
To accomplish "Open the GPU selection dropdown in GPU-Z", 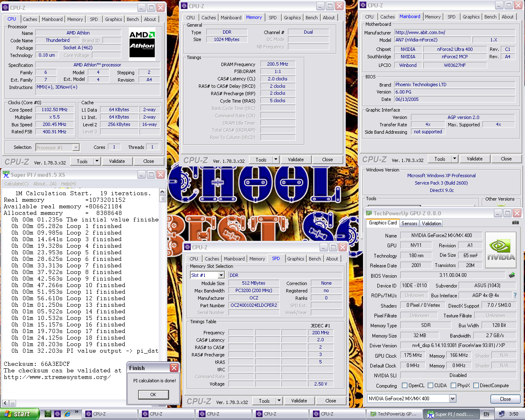I will [452, 399].
